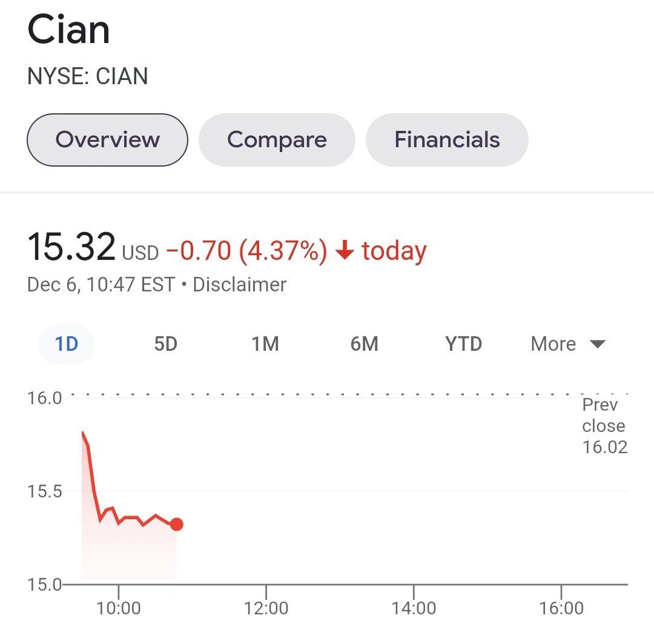Click the NYSE: CIAN ticker text
Image resolution: width=654 pixels, height=644 pixels.
(88, 76)
